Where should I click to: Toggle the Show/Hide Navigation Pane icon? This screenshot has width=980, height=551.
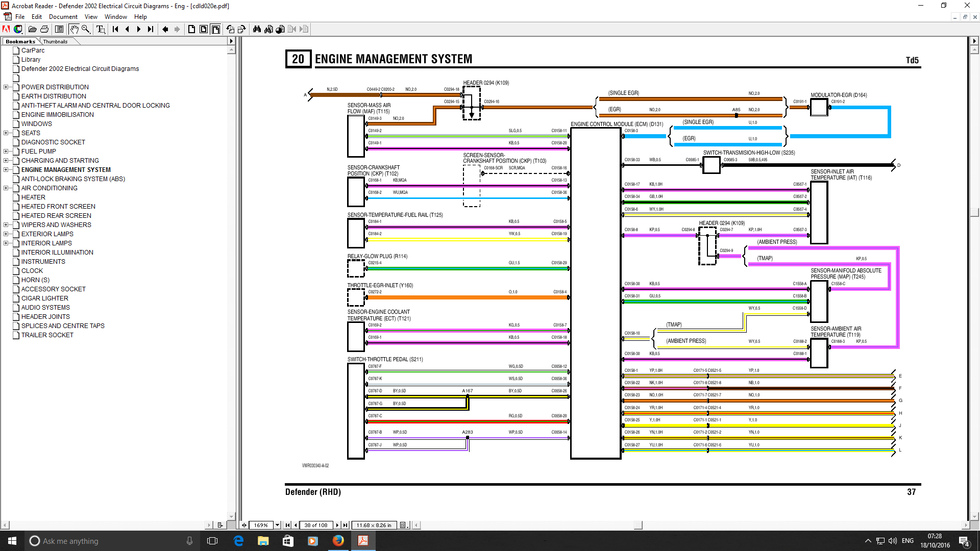click(59, 29)
